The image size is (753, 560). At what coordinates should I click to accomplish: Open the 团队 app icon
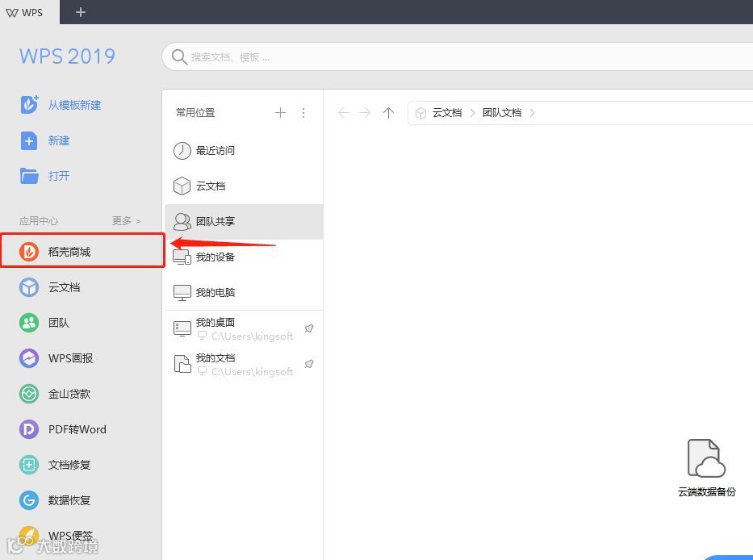[x=29, y=323]
